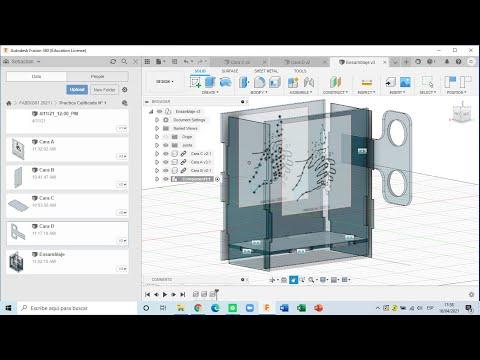Select the Measure tool in Inspect group
The width and height of the screenshot is (480, 360).
pos(366,82)
